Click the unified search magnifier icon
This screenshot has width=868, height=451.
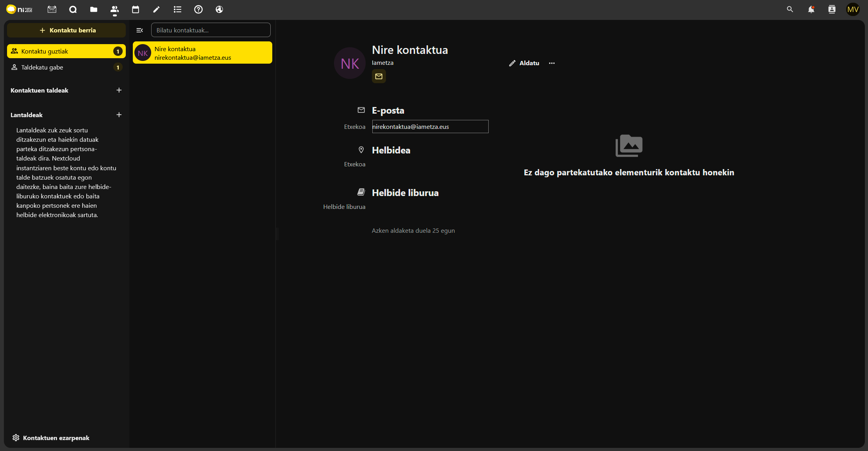point(790,9)
